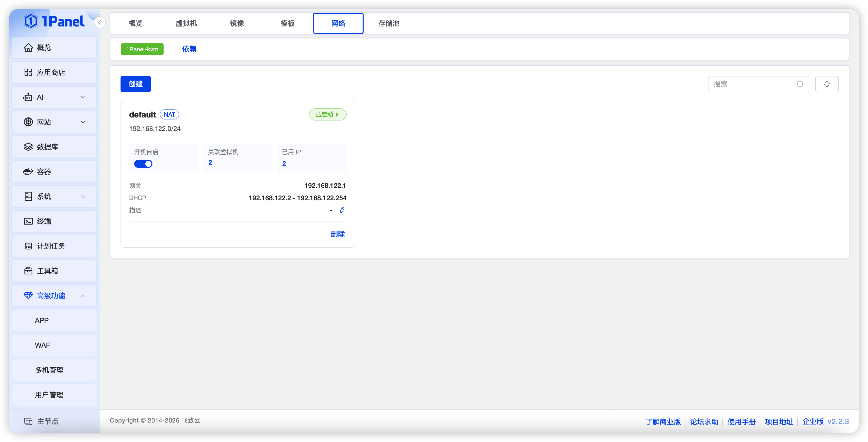Image resolution: width=868 pixels, height=442 pixels.
Task: Switch to the 存储池 tab
Action: click(388, 23)
